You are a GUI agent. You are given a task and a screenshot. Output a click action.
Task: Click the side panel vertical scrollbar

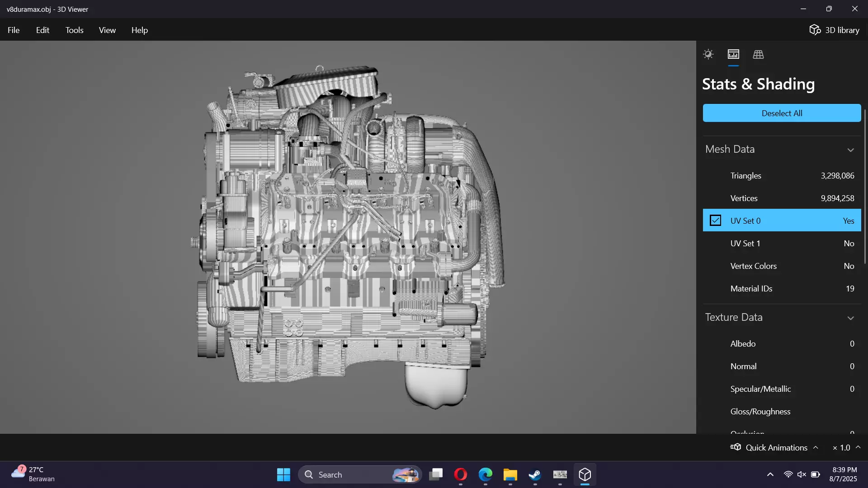coord(865,186)
